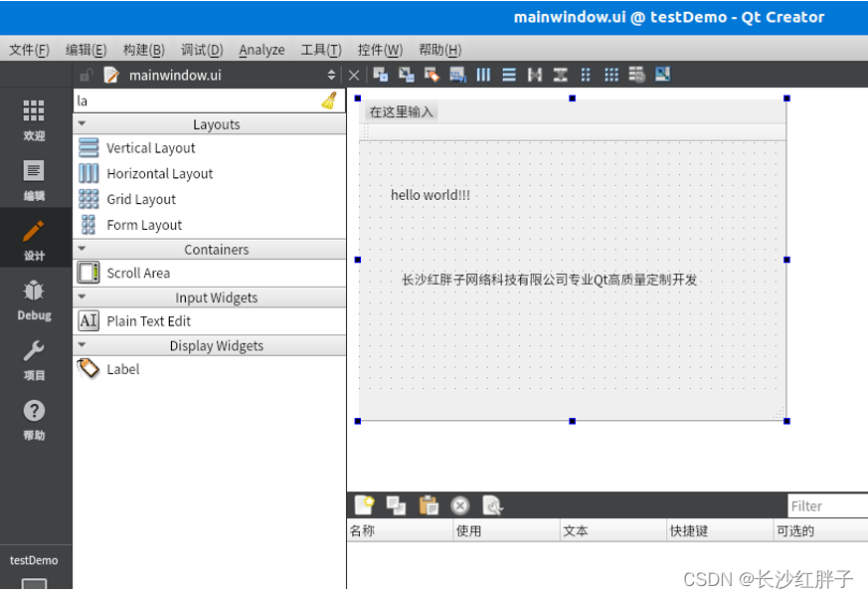Select the Scroll Area widget

click(x=209, y=273)
